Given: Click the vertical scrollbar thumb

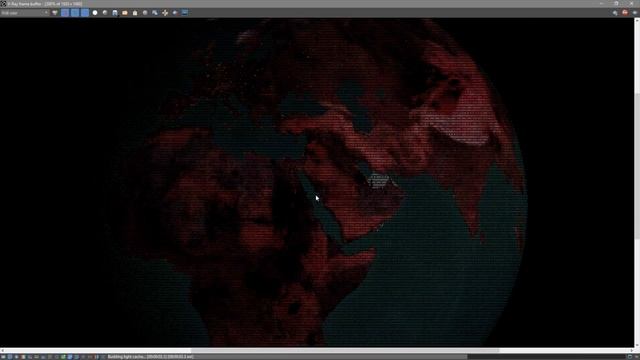Looking at the screenshot, I should click(637, 167).
